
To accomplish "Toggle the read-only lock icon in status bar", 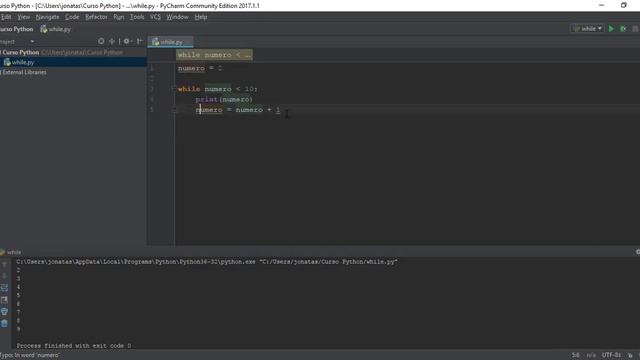I will (x=630, y=355).
